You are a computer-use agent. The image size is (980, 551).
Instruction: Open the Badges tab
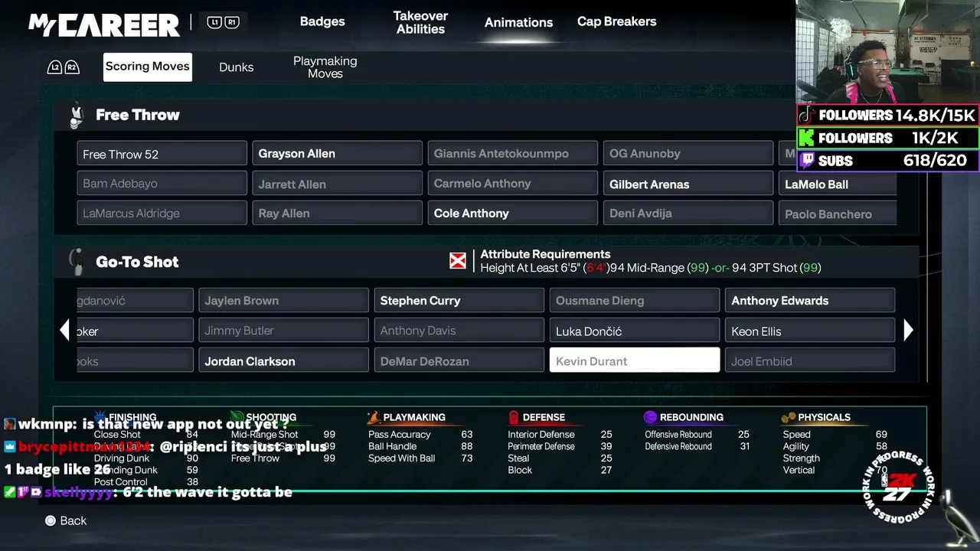coord(322,21)
